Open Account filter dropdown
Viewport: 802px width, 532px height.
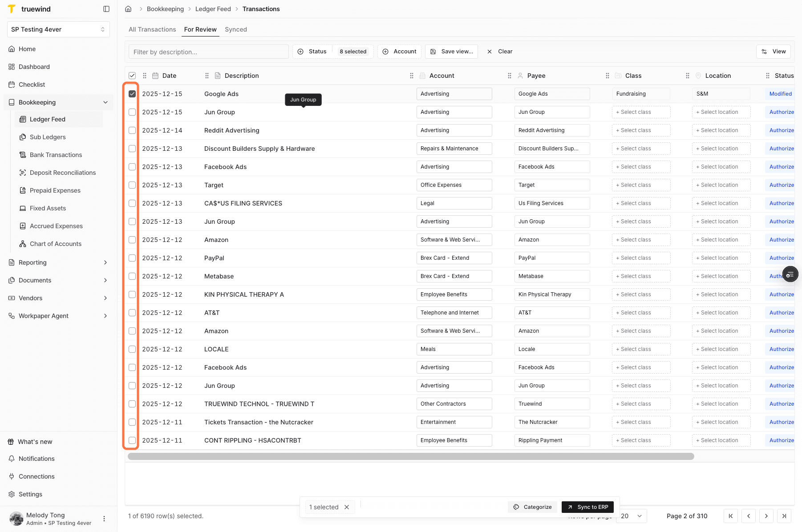coord(400,52)
